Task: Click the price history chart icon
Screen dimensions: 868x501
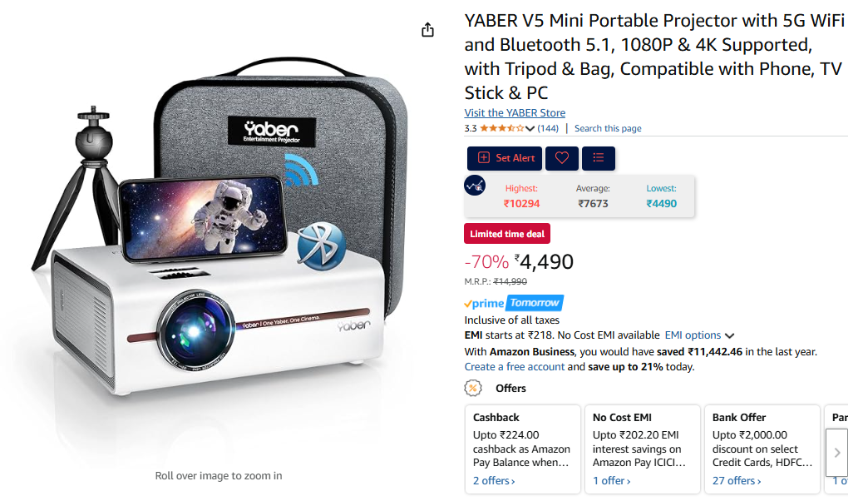Action: click(x=475, y=186)
